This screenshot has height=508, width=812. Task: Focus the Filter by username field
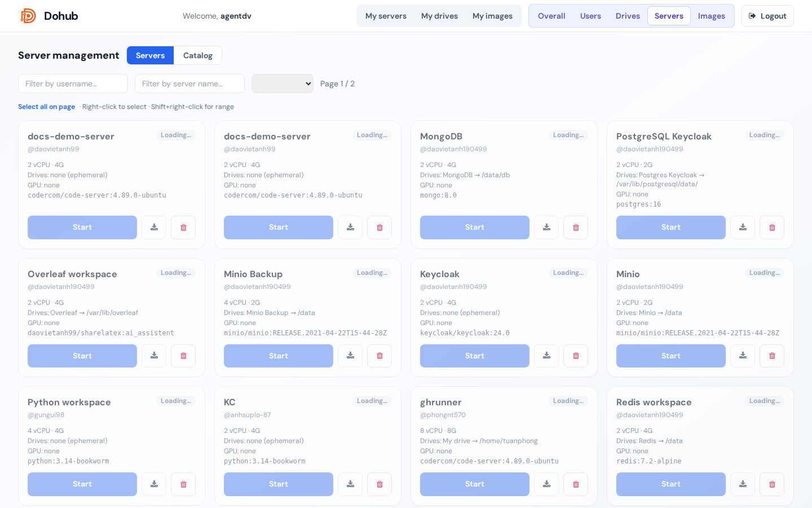pyautogui.click(x=73, y=84)
